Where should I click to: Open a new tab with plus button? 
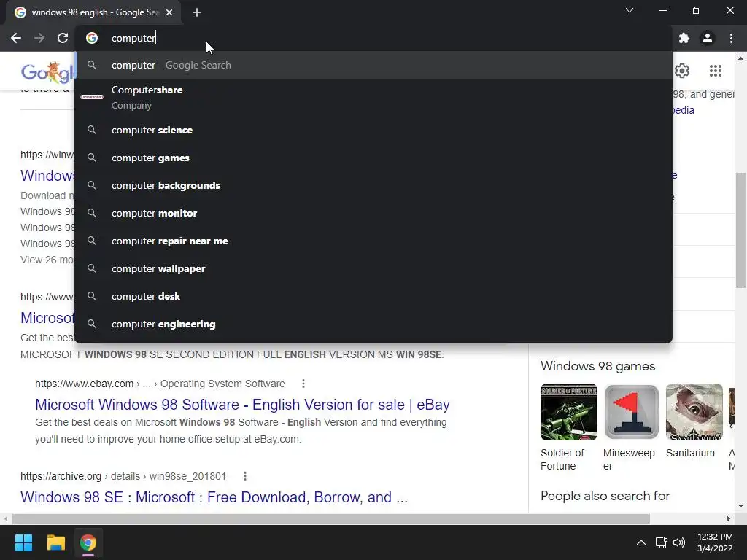pos(197,12)
